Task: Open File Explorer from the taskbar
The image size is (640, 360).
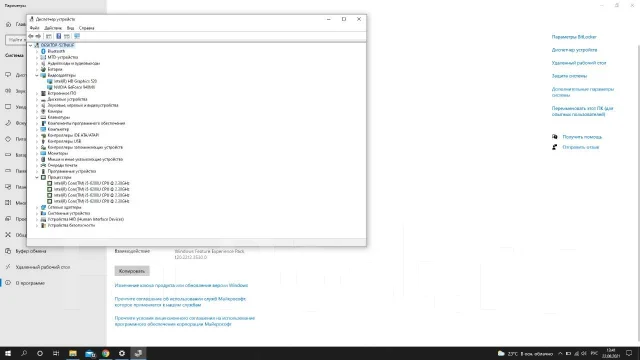Action: [x=73, y=353]
